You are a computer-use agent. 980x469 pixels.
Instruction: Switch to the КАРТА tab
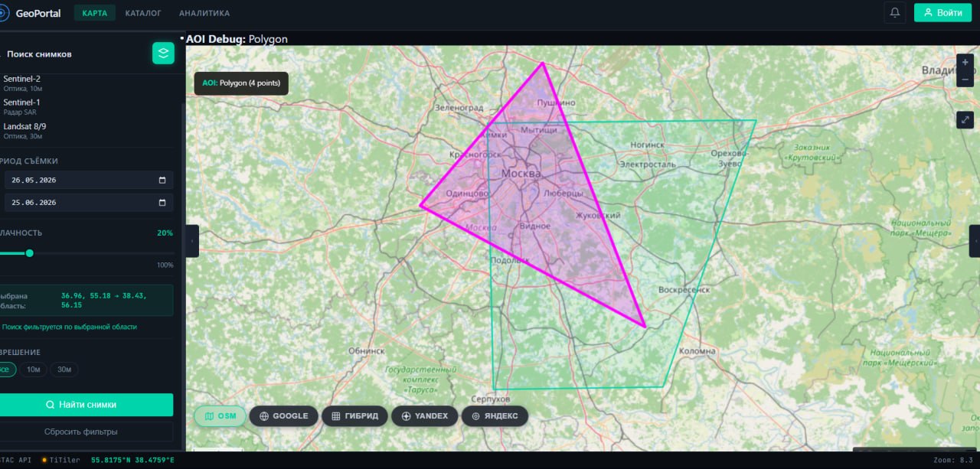pos(95,13)
